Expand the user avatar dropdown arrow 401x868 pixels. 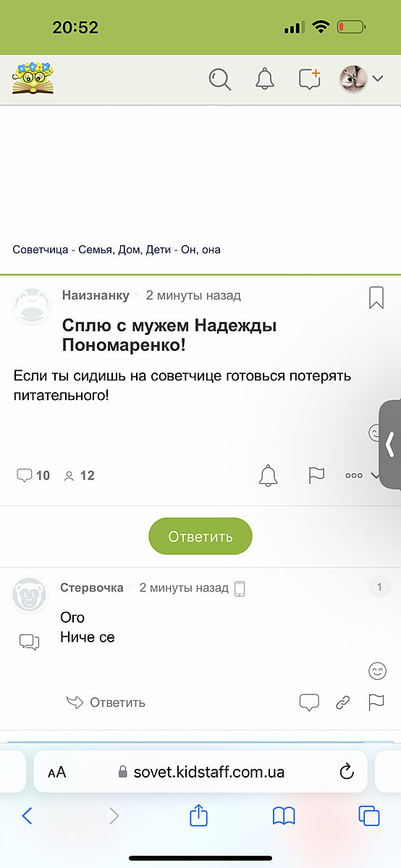[x=377, y=79]
